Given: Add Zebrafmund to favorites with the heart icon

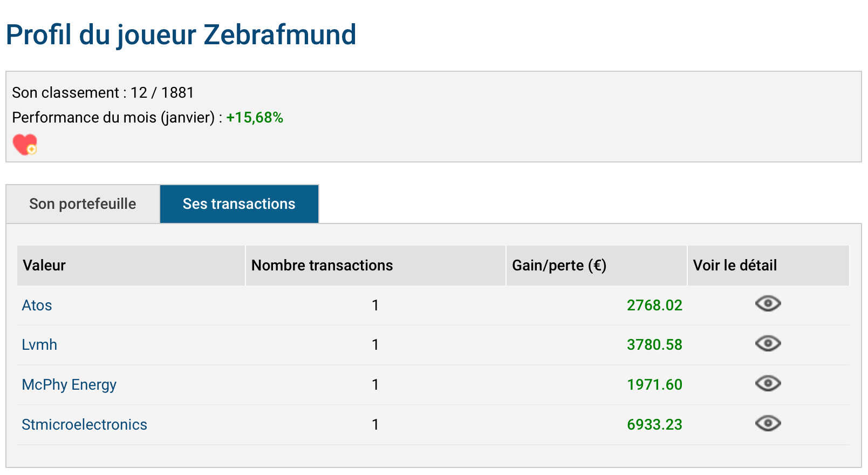Looking at the screenshot, I should [25, 145].
